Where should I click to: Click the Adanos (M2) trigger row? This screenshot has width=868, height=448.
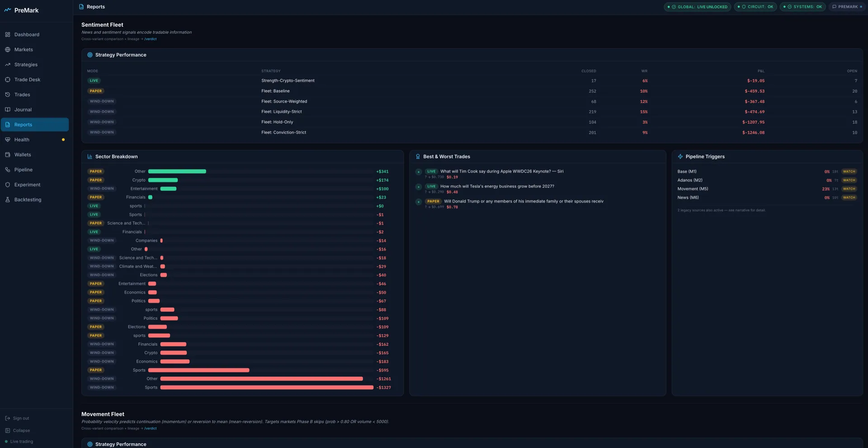pyautogui.click(x=767, y=180)
